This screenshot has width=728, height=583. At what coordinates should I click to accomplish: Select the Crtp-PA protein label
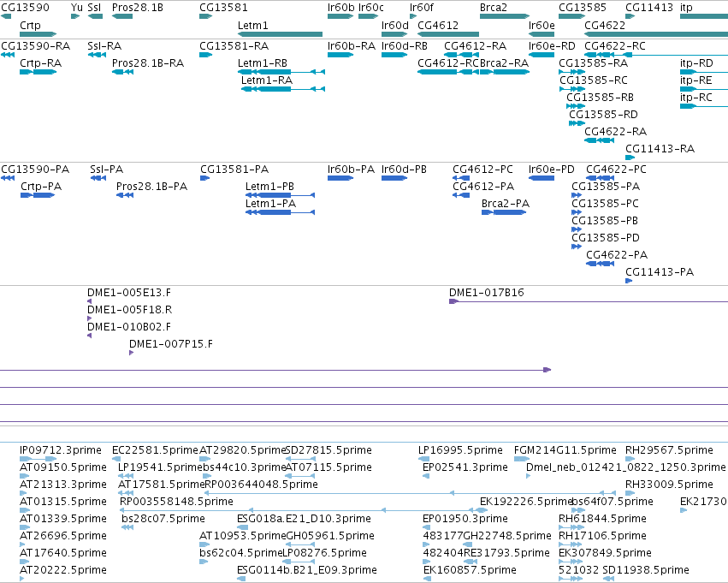pyautogui.click(x=41, y=187)
